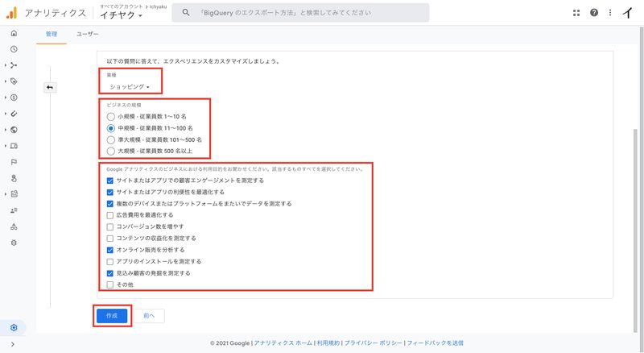Click the page vertical scrollbar
The image size is (644, 353).
click(x=636, y=230)
